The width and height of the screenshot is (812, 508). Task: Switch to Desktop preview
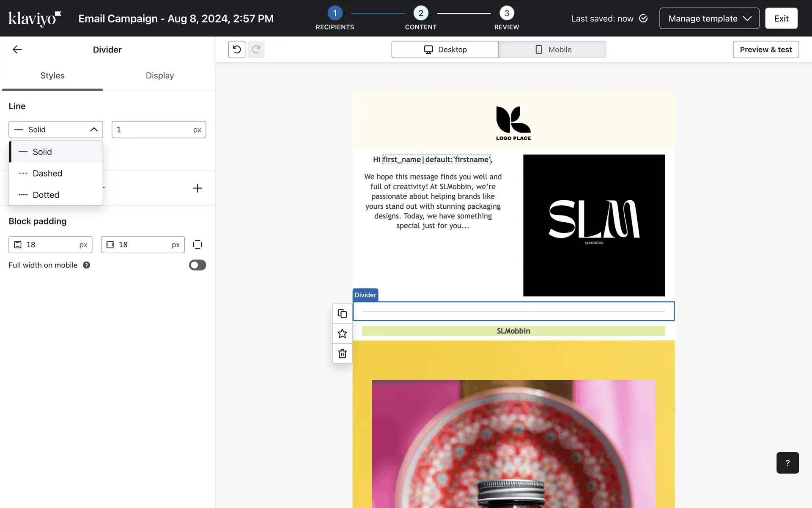click(445, 50)
